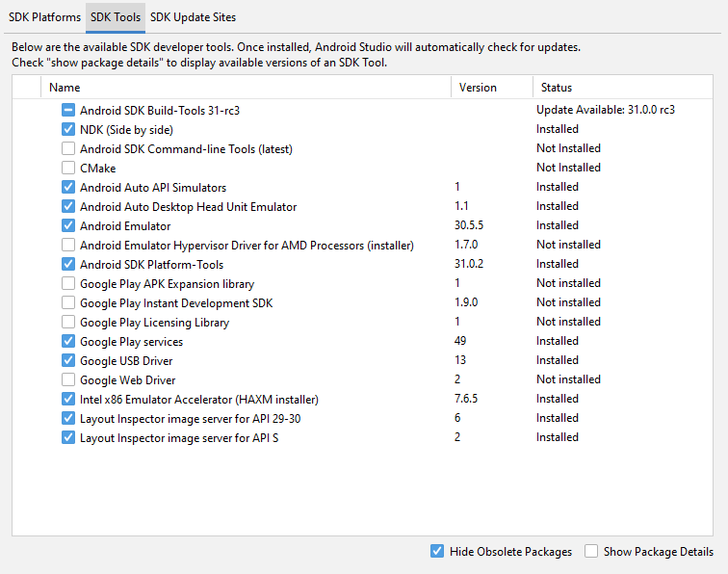
Task: Check Google Web Driver
Action: coord(68,379)
